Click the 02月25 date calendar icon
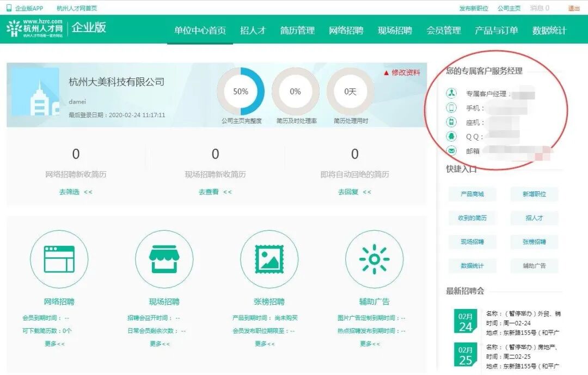 pos(465,355)
